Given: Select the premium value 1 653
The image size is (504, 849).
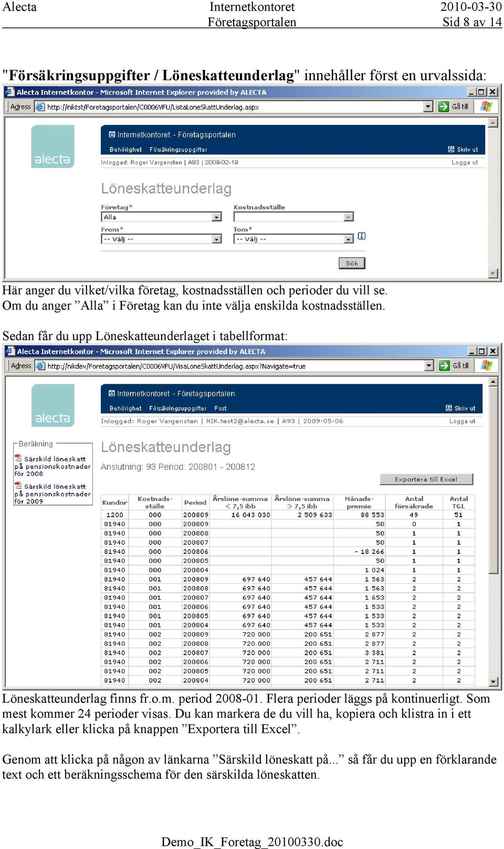Looking at the screenshot, I should [375, 598].
